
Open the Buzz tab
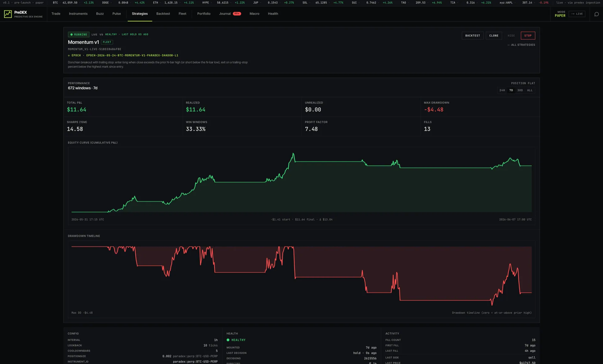pyautogui.click(x=100, y=14)
